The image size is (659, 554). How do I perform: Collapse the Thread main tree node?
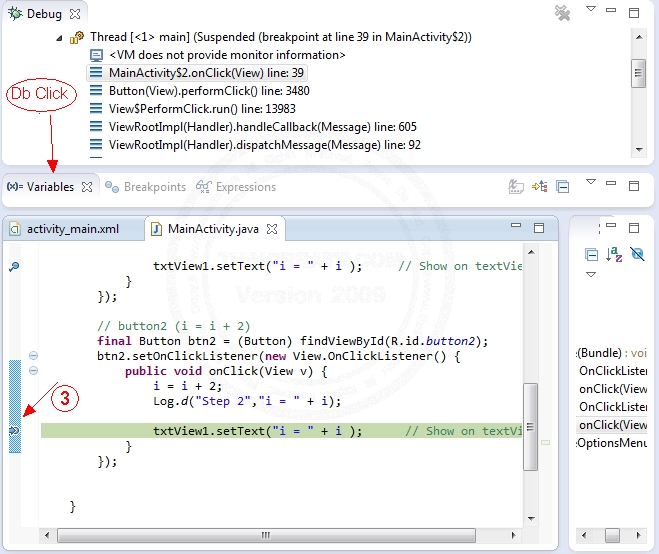click(x=59, y=38)
